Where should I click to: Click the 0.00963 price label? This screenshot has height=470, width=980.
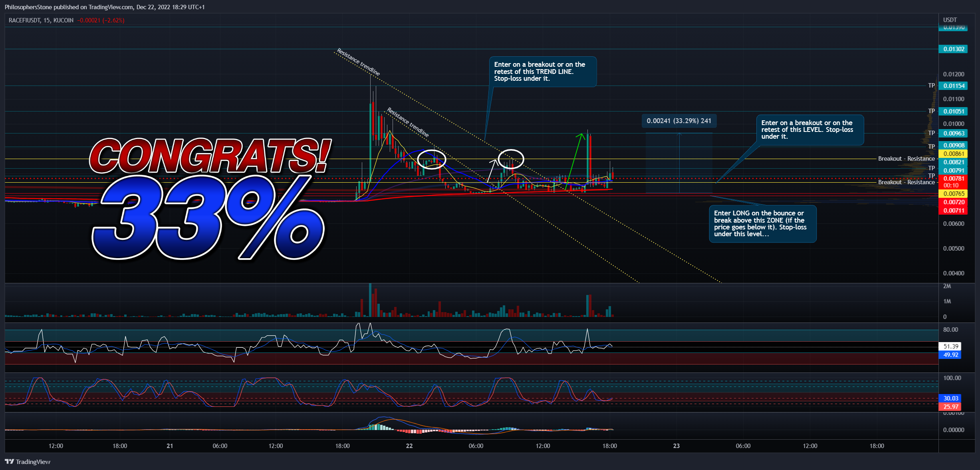[954, 133]
